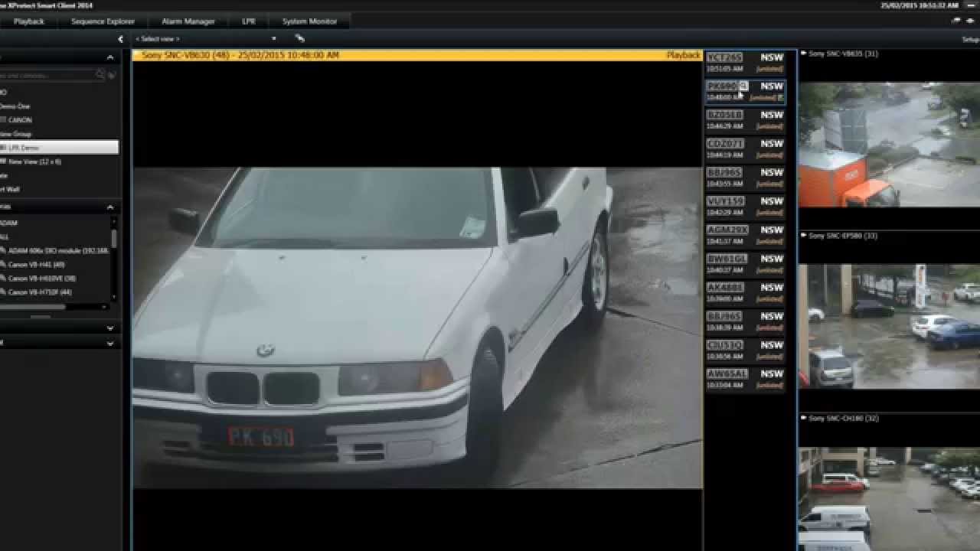Screen dimensions: 980x551
Task: Open the Sony SNC-EP580 (33) camera thumbnail
Action: click(889, 327)
